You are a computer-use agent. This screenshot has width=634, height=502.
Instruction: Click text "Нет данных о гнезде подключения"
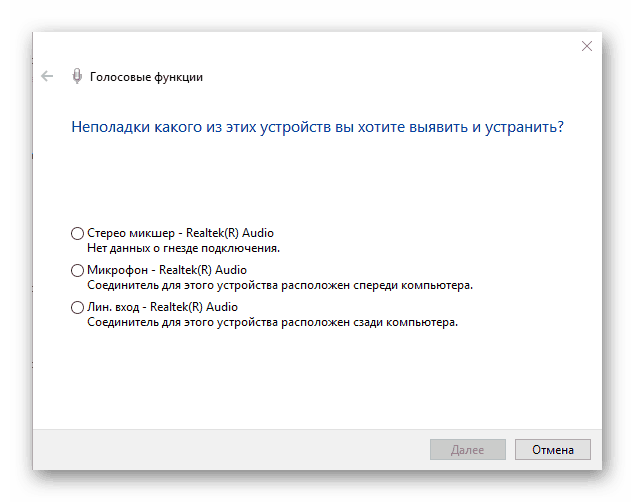pos(183,247)
